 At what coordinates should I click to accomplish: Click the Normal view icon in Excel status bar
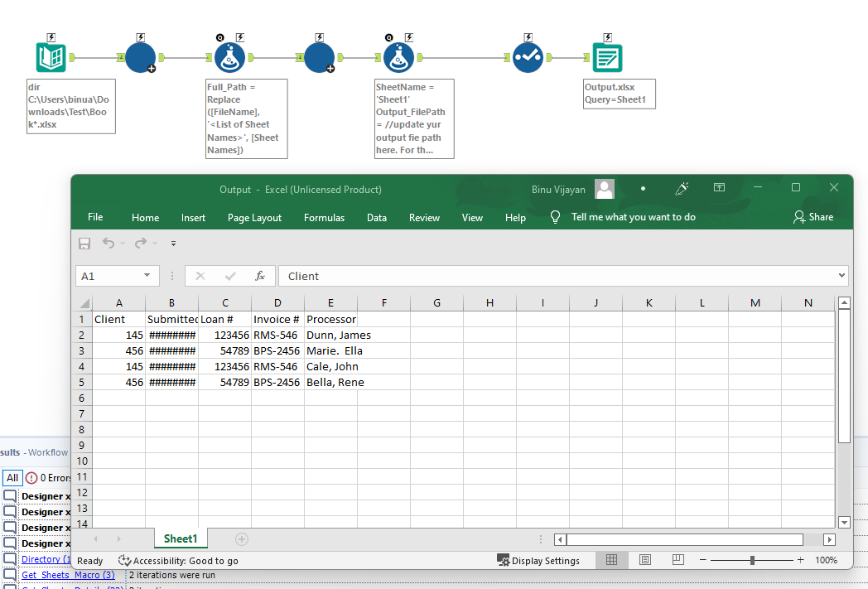[x=611, y=560]
